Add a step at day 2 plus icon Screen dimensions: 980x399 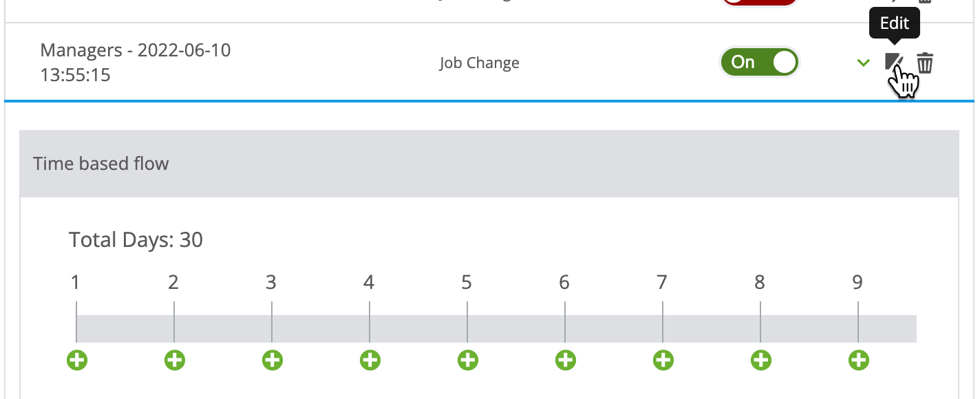174,359
